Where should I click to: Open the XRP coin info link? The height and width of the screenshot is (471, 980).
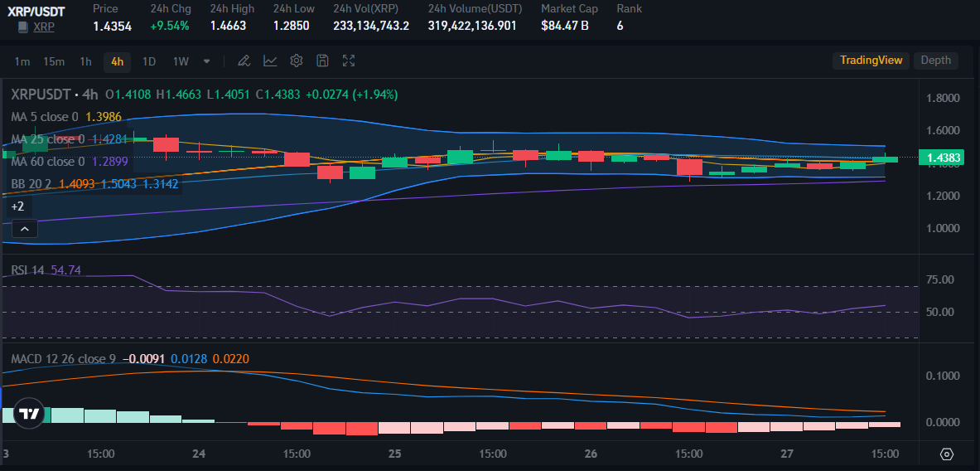pos(43,27)
